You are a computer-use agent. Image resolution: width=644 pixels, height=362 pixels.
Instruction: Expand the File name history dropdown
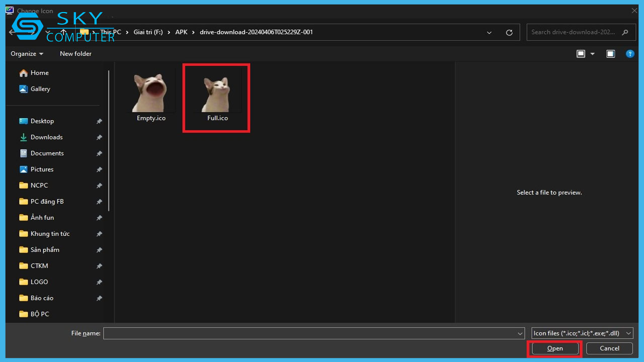(x=520, y=333)
